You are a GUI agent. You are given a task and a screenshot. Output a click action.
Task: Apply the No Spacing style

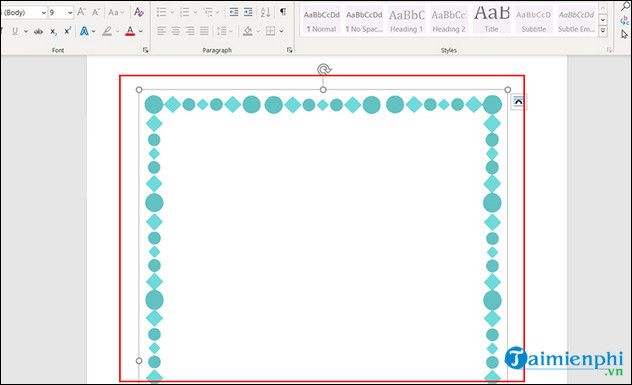[x=364, y=20]
